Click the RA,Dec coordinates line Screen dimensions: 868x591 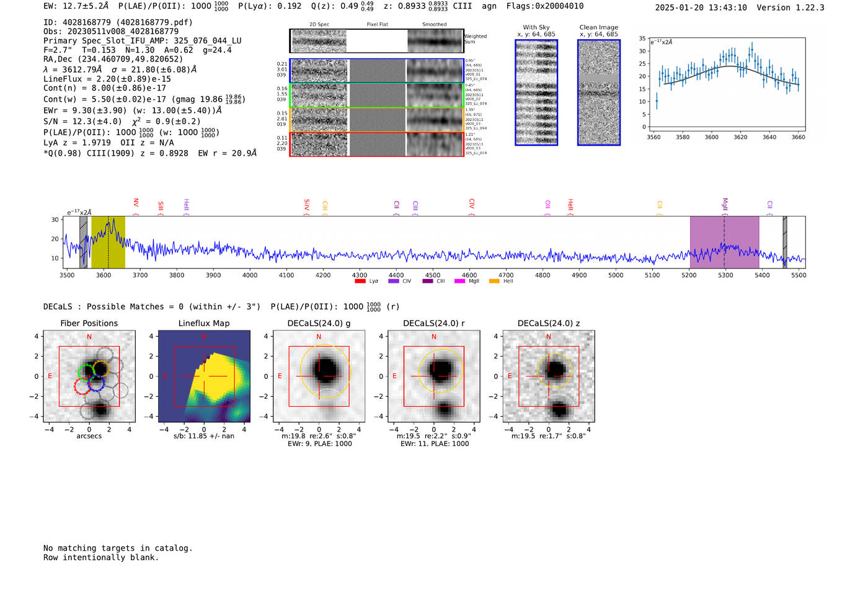click(x=113, y=60)
